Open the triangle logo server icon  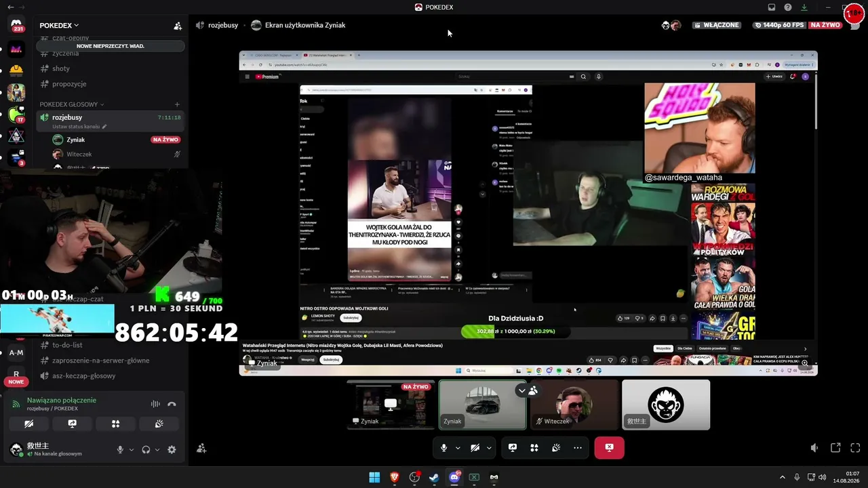pyautogui.click(x=16, y=136)
